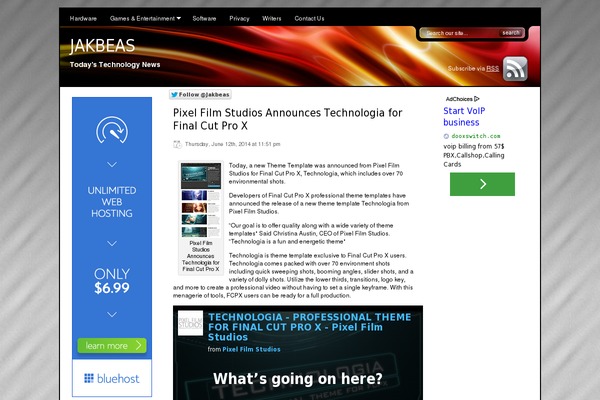Open the Writers menu item
This screenshot has height=400, width=600.
tap(272, 18)
